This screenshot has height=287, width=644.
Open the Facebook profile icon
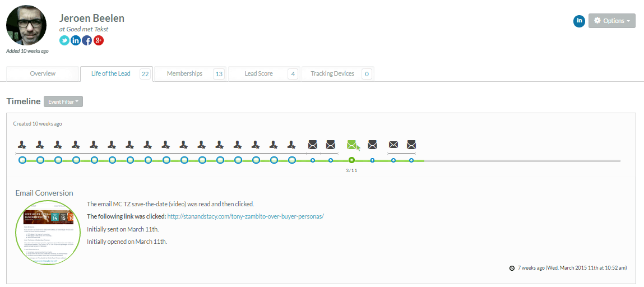tap(87, 40)
